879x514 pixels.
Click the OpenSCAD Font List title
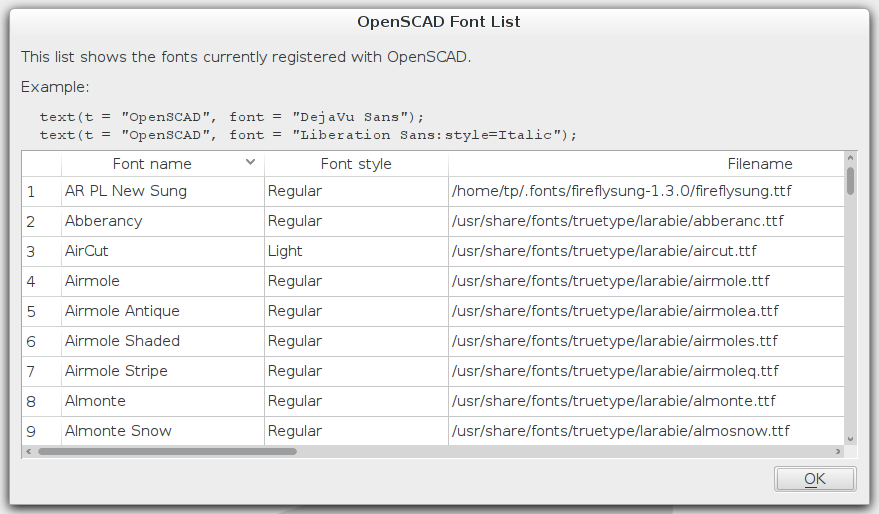(x=439, y=22)
